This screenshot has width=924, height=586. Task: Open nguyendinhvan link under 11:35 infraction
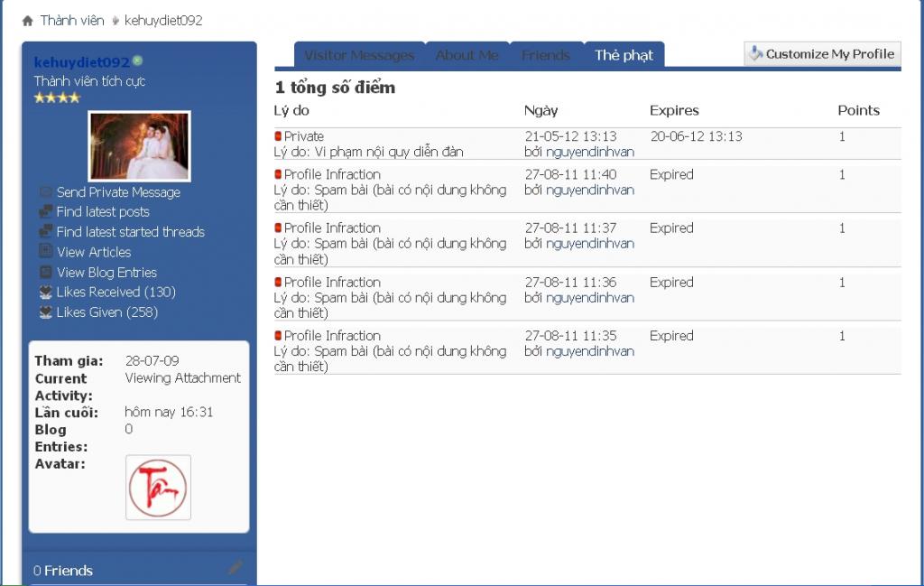[590, 351]
